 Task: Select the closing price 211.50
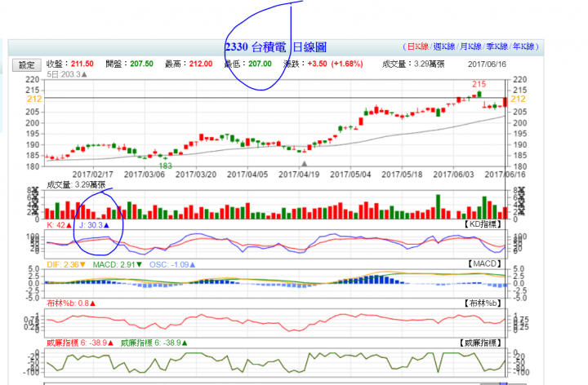pyautogui.click(x=82, y=64)
